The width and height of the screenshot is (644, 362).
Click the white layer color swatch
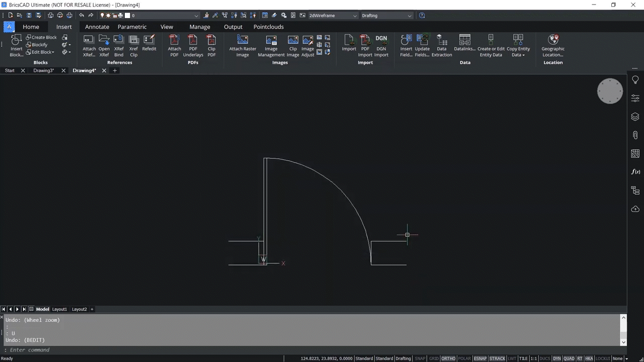pos(127,16)
